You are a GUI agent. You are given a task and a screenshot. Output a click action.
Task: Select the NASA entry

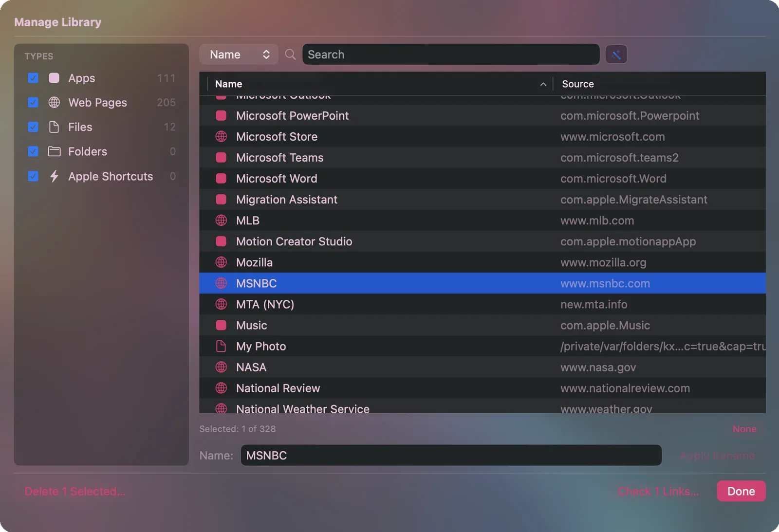tap(482, 367)
